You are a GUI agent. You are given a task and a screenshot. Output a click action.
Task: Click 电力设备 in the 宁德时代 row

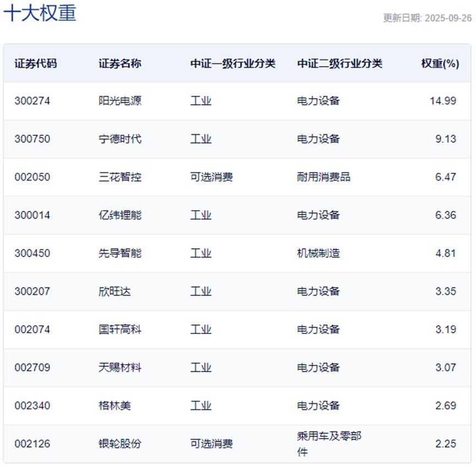[x=319, y=139]
